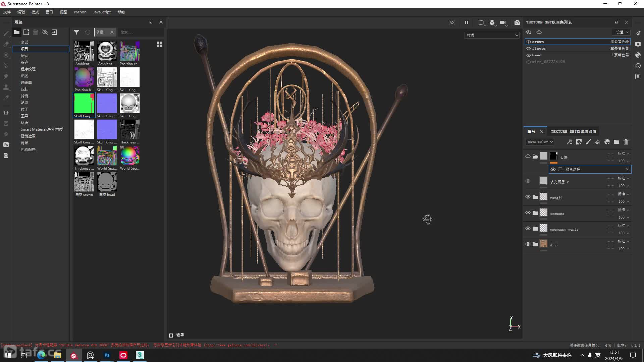This screenshot has height=362, width=644.
Task: Select the Clone stamp tool
Action: pos(6,87)
